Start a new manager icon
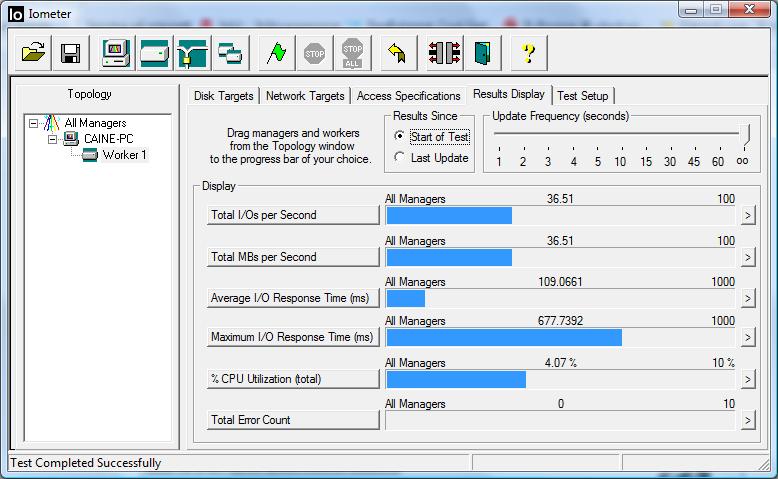 tap(116, 53)
